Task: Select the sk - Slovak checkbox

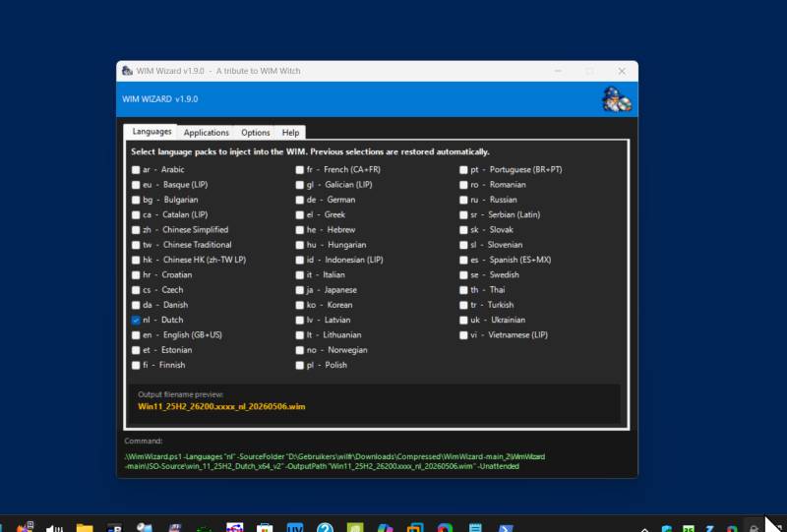Action: coord(463,230)
